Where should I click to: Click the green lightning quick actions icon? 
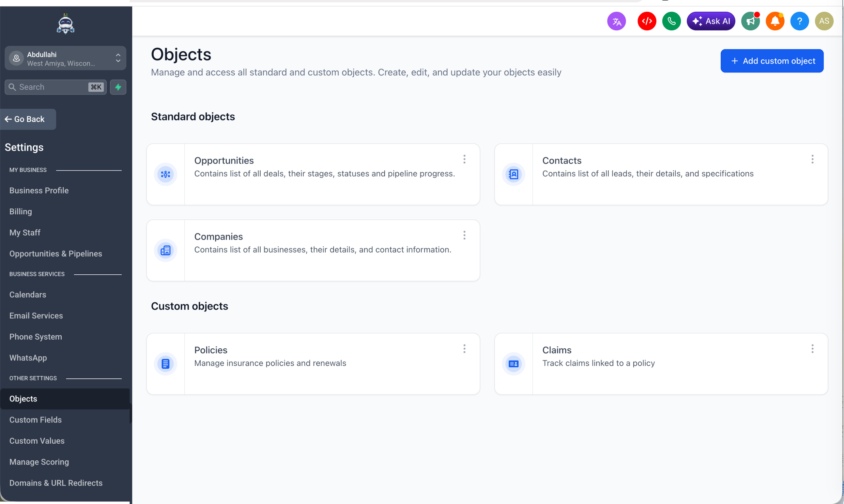[118, 87]
